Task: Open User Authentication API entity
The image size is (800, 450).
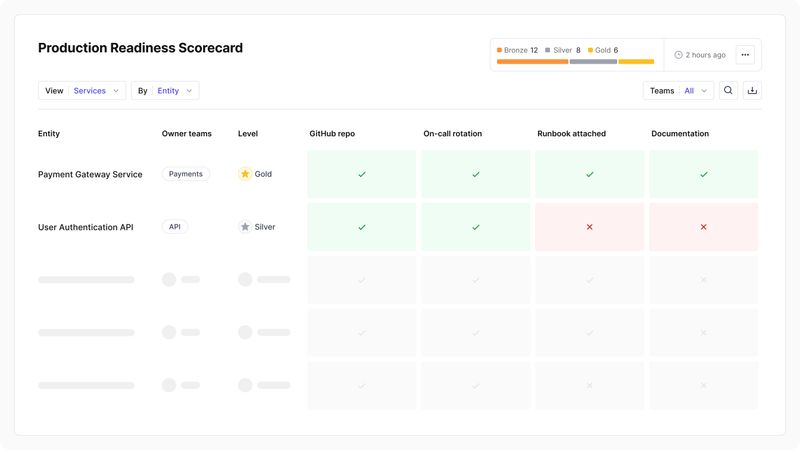Action: [85, 227]
